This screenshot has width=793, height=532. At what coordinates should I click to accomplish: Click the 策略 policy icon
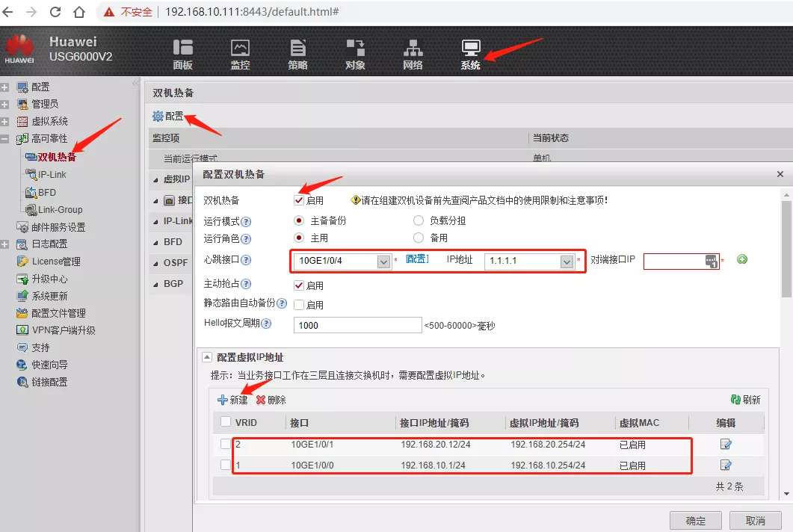coord(297,49)
